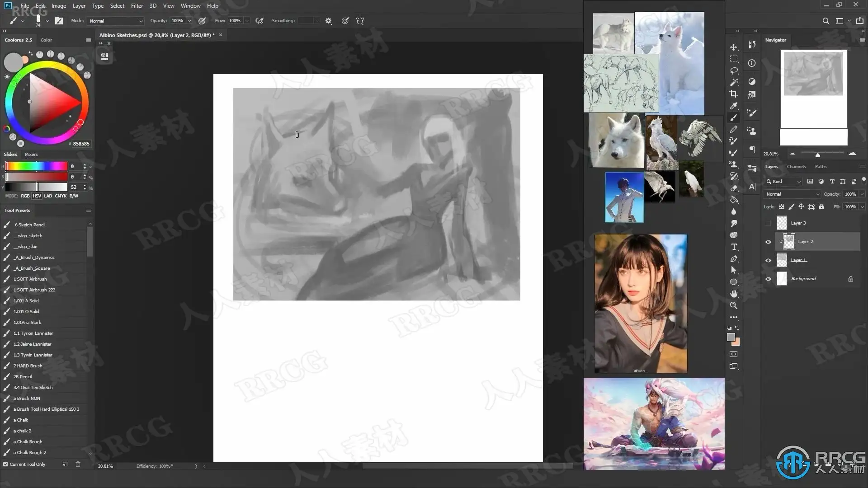Select the Move tool

pyautogui.click(x=733, y=47)
